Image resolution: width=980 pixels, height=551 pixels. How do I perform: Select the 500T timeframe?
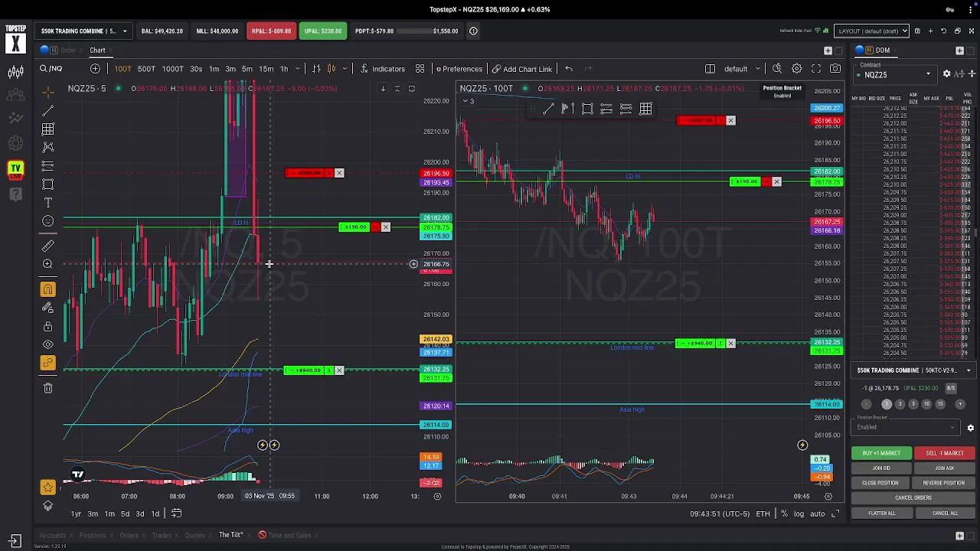(x=146, y=69)
